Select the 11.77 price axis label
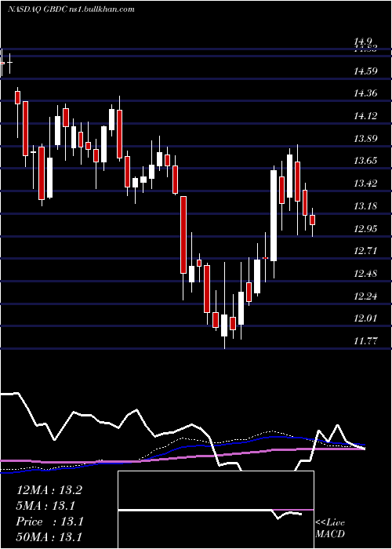Screen dimensions: 392x549 click(365, 341)
